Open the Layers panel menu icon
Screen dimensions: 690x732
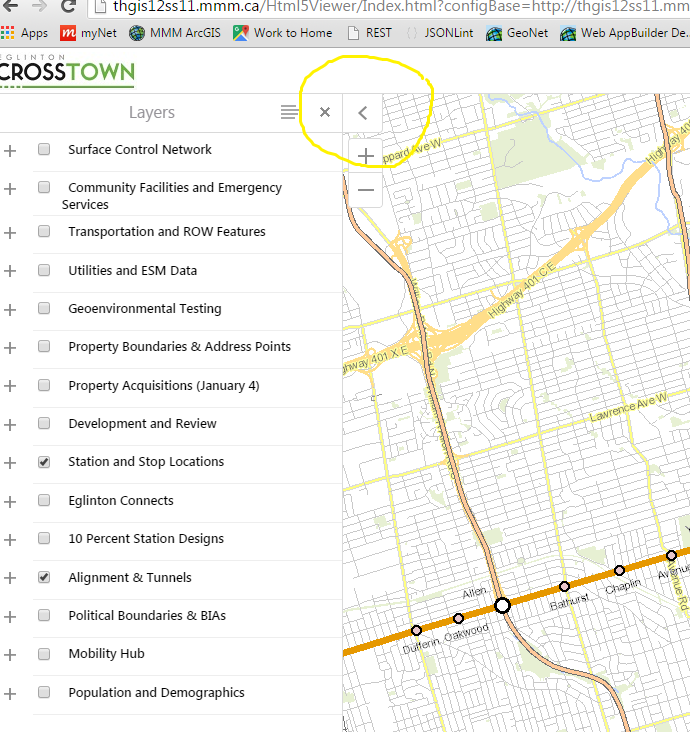click(289, 112)
